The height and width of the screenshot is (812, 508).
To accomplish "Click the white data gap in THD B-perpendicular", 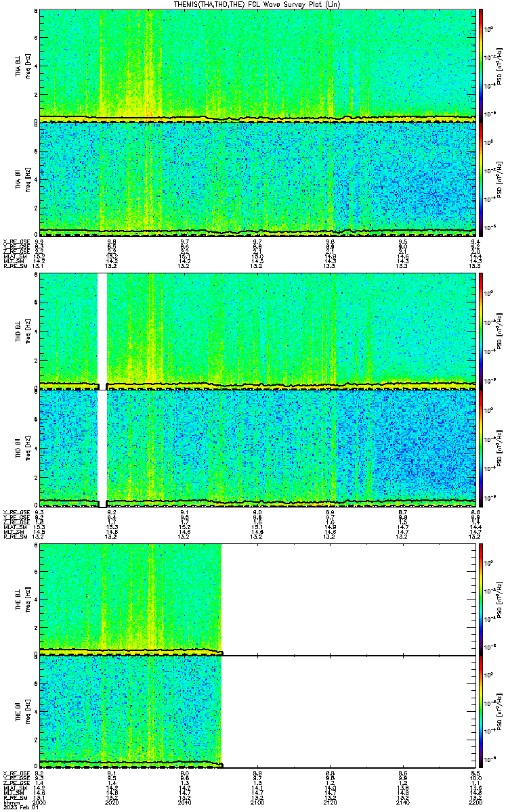I will (102, 330).
